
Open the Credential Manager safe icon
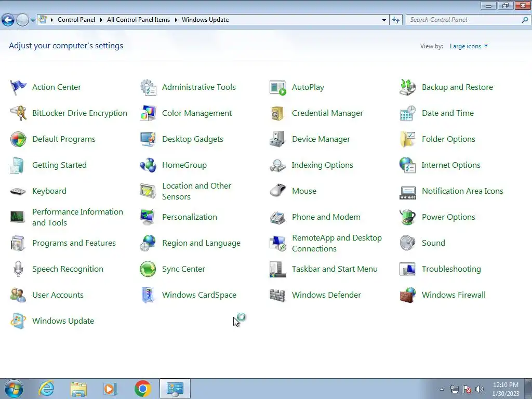coord(278,113)
